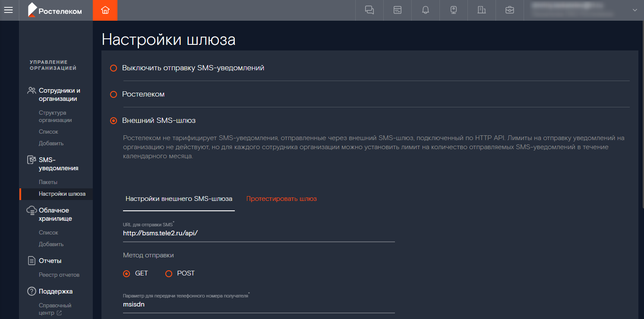Open the chat messages icon
644x319 pixels.
click(x=369, y=10)
